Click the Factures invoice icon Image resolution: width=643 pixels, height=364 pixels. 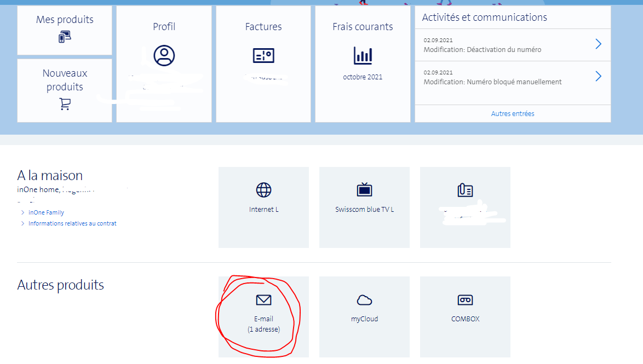pos(263,55)
